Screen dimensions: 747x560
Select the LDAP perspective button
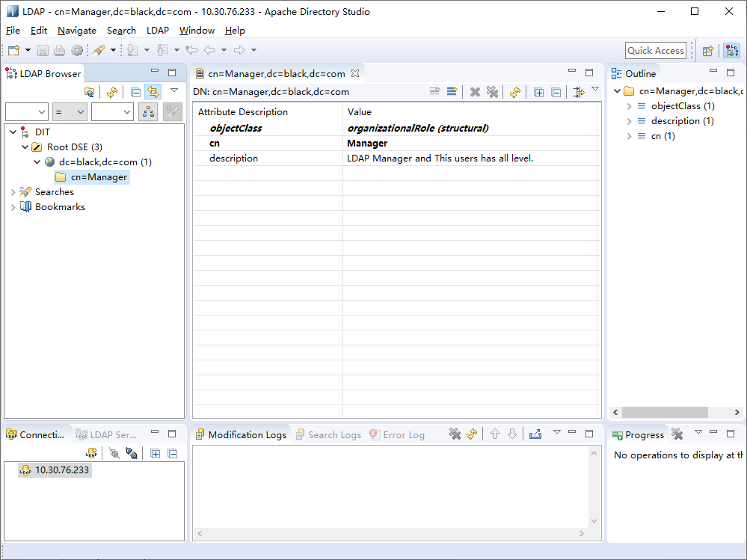pos(732,51)
